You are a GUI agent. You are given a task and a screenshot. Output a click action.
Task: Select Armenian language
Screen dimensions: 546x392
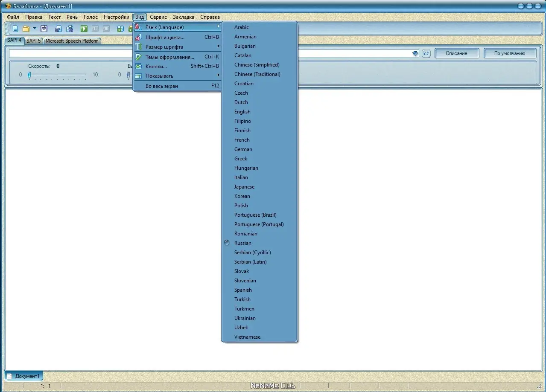pos(259,37)
